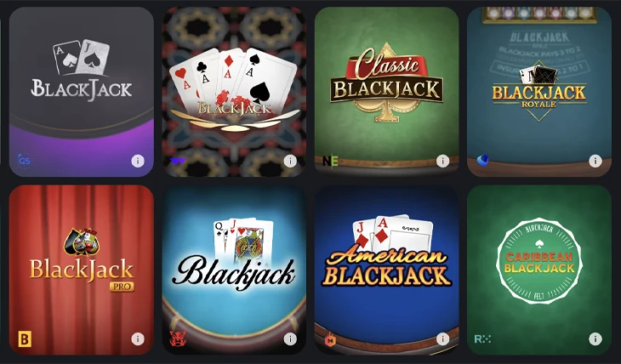This screenshot has height=364, width=621.
Task: Click the GS provider logo icon
Action: pos(25,161)
